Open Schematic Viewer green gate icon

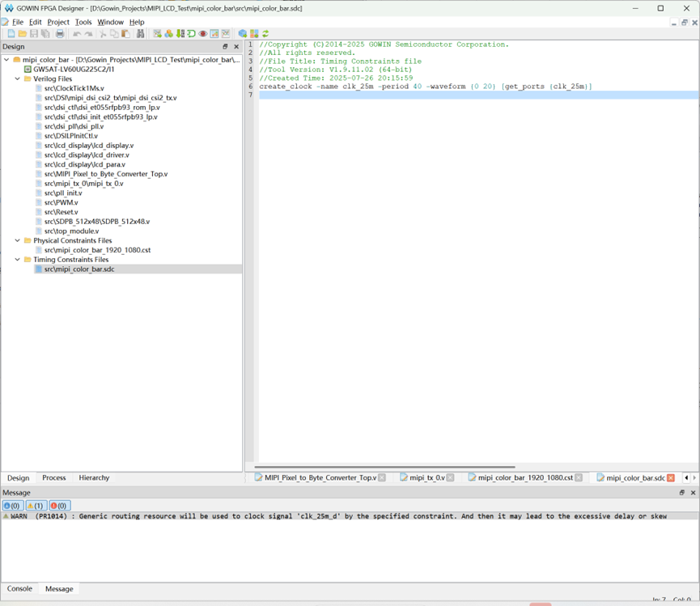(191, 33)
